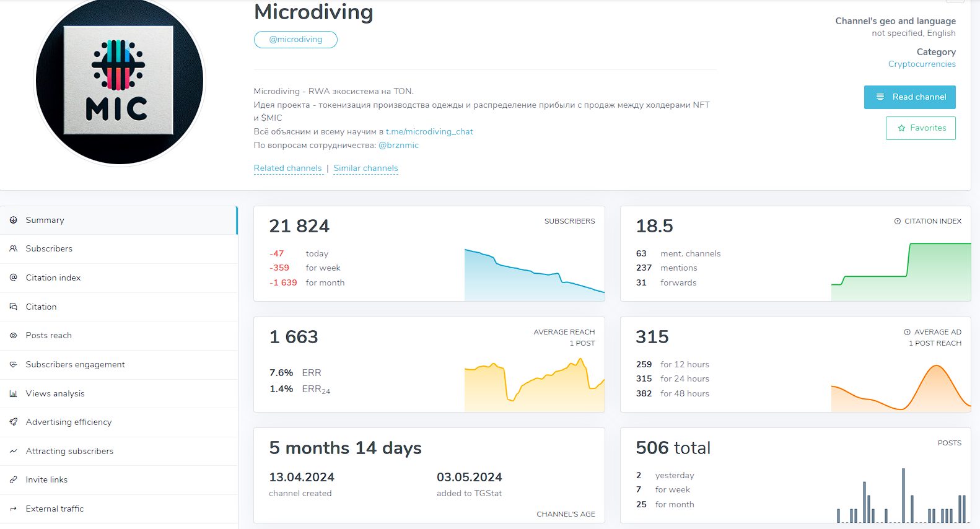The height and width of the screenshot is (529, 980).
Task: Click the Microdiving channel avatar
Action: (120, 81)
